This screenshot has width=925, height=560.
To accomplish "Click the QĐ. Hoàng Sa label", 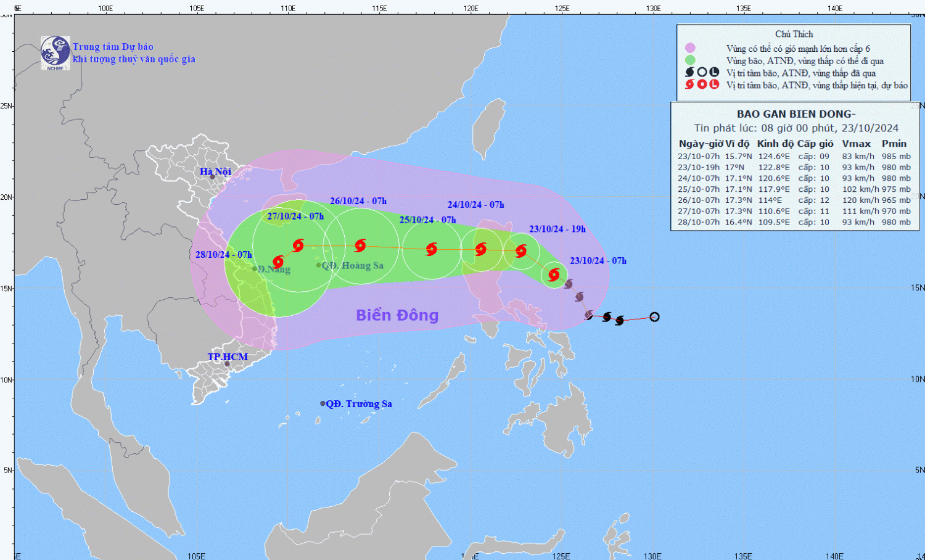I will 353,266.
